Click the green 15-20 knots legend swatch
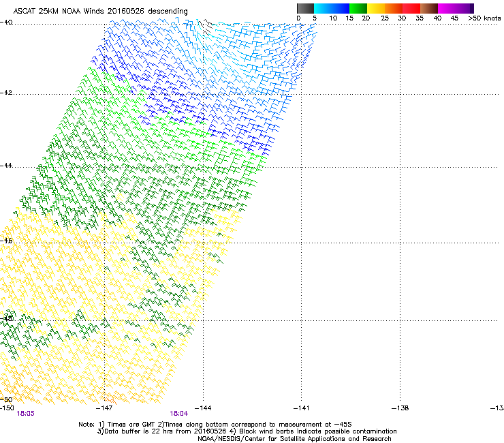This screenshot has height=443, width=504. click(358, 8)
